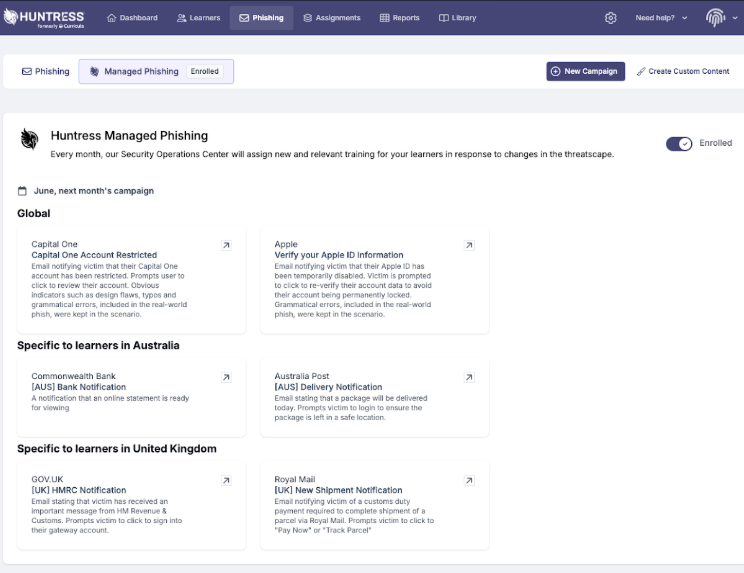Click the 'Apple' sender label
Image resolution: width=744 pixels, height=573 pixels.
(x=286, y=244)
